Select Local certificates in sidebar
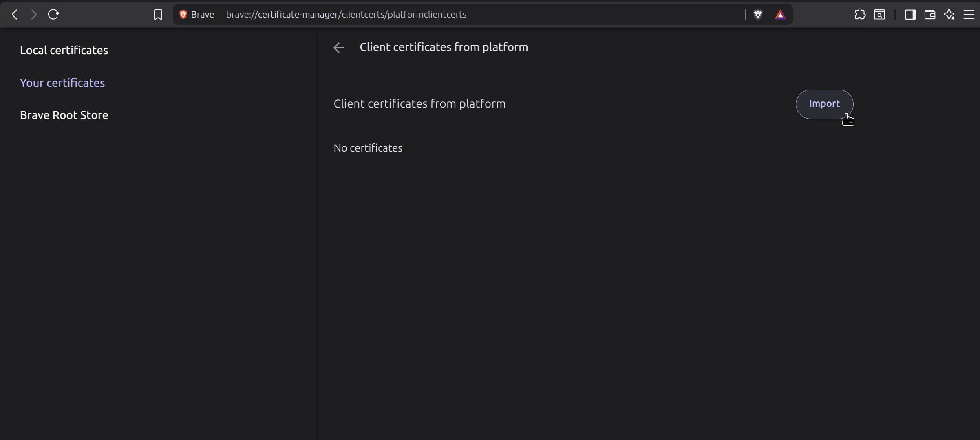Viewport: 980px width, 440px height. click(x=64, y=50)
